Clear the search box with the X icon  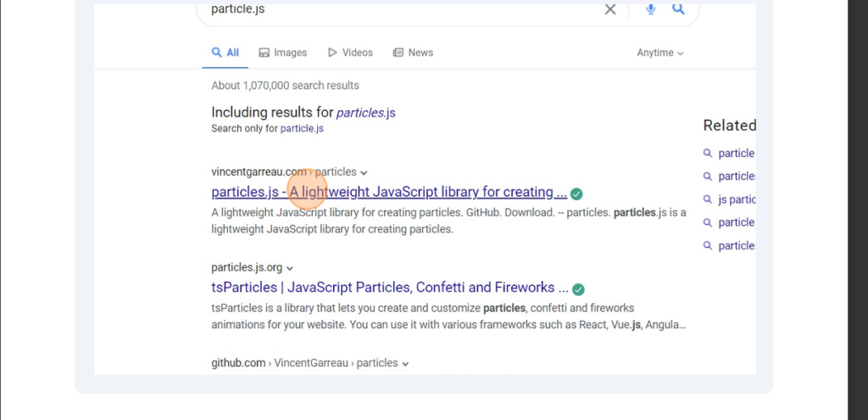click(610, 9)
